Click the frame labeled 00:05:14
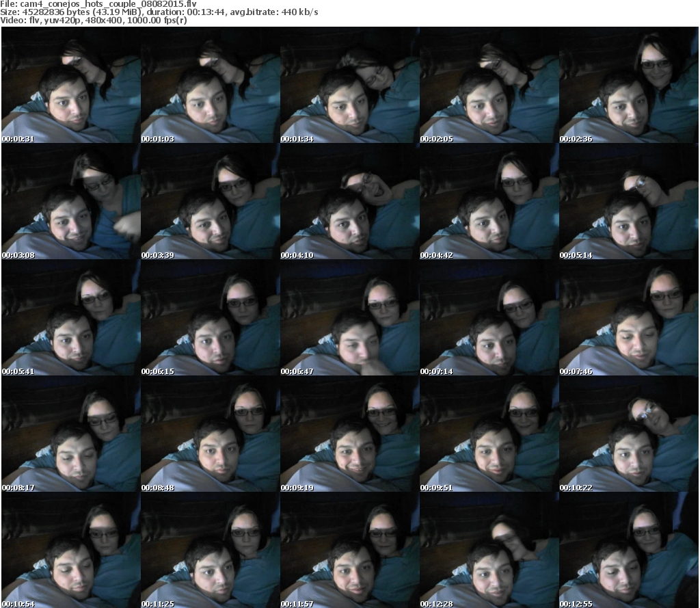The height and width of the screenshot is (608, 700). pos(629,202)
